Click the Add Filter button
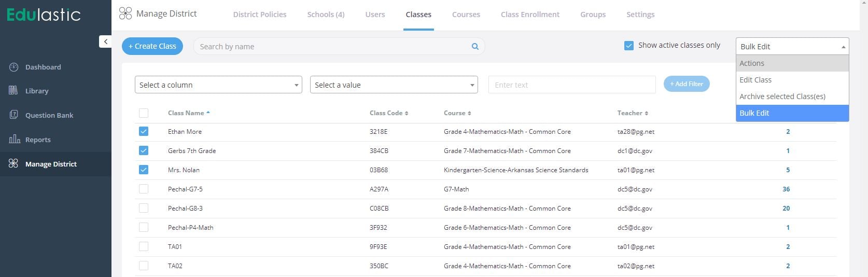The width and height of the screenshot is (868, 277). 687,84
